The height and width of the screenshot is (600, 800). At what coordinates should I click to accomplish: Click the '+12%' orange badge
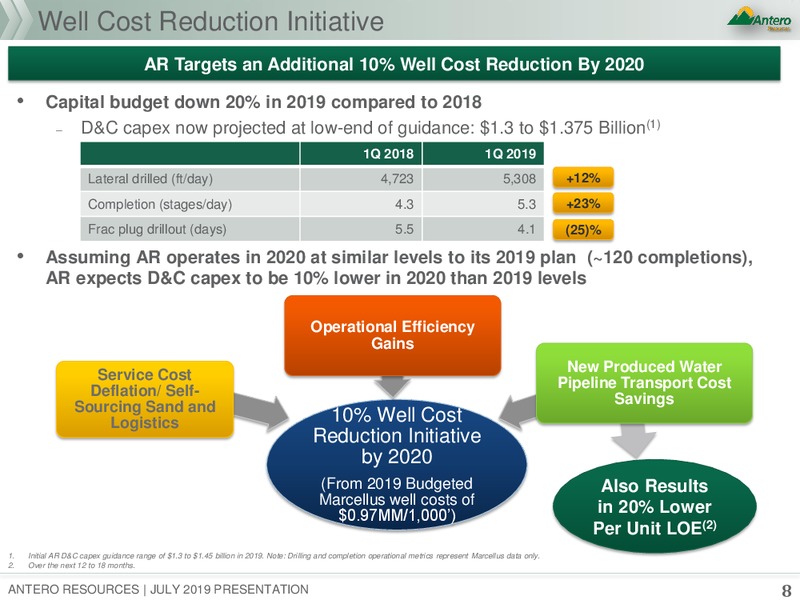(x=583, y=178)
